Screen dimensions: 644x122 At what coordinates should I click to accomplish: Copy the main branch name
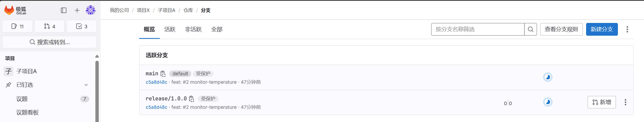[x=163, y=74]
